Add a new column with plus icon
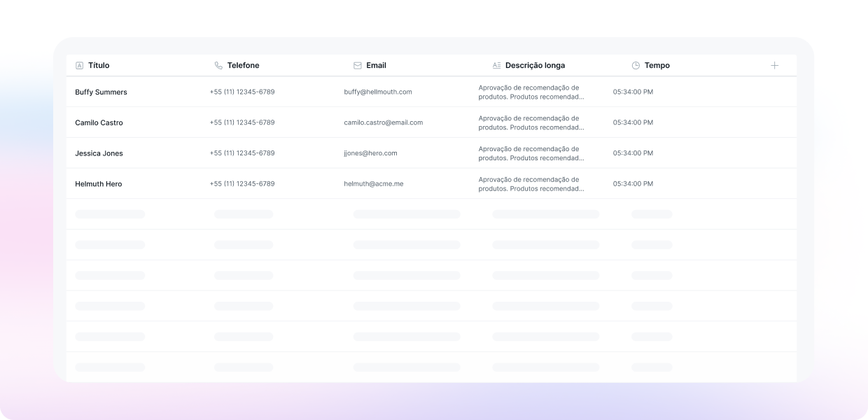Image resolution: width=868 pixels, height=420 pixels. coord(774,65)
